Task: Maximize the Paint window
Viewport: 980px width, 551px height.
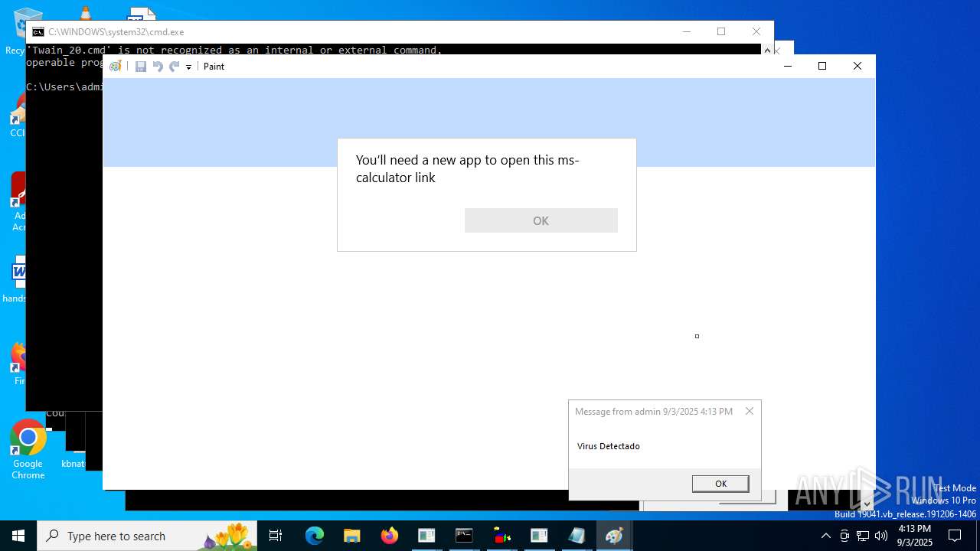Action: tap(822, 66)
